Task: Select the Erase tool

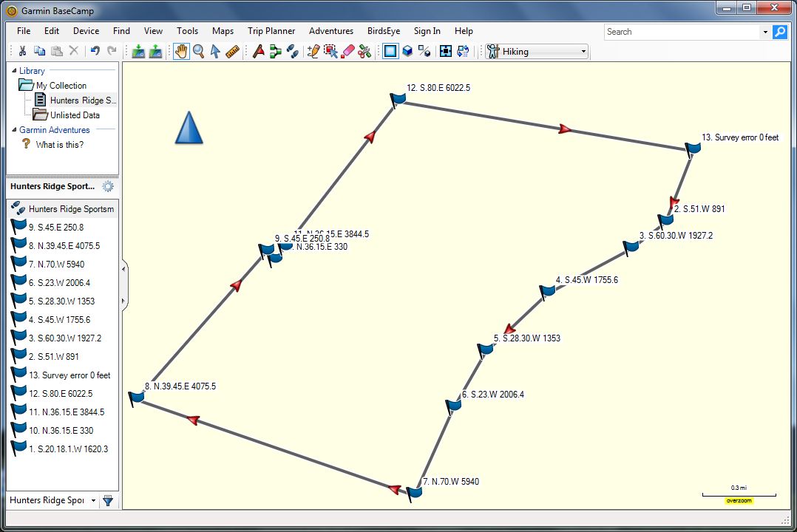Action: (347, 51)
